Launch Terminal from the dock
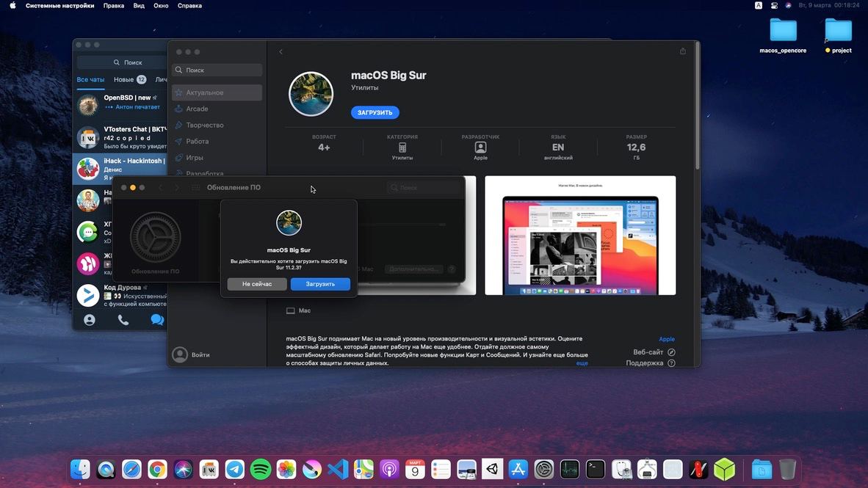868x488 pixels. point(595,470)
